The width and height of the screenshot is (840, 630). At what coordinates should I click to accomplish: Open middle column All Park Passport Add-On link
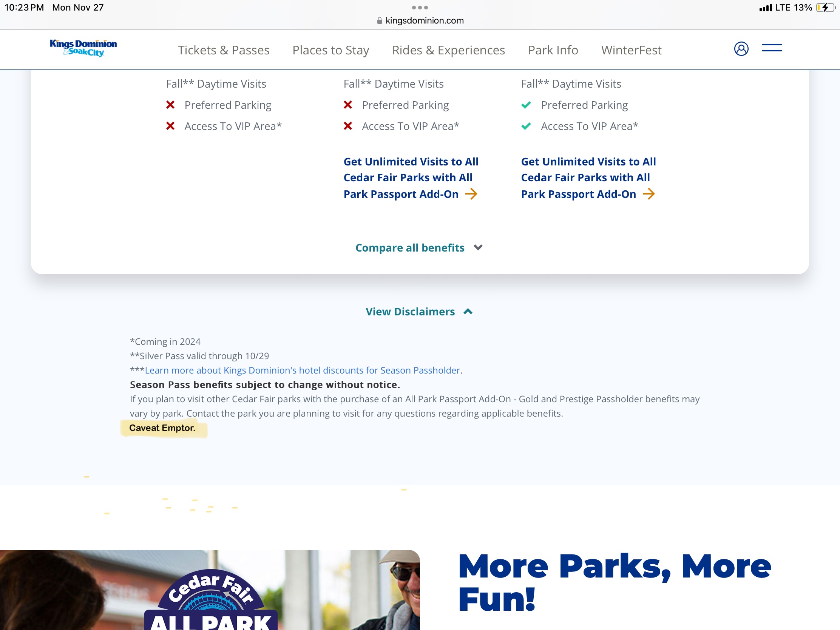(411, 178)
